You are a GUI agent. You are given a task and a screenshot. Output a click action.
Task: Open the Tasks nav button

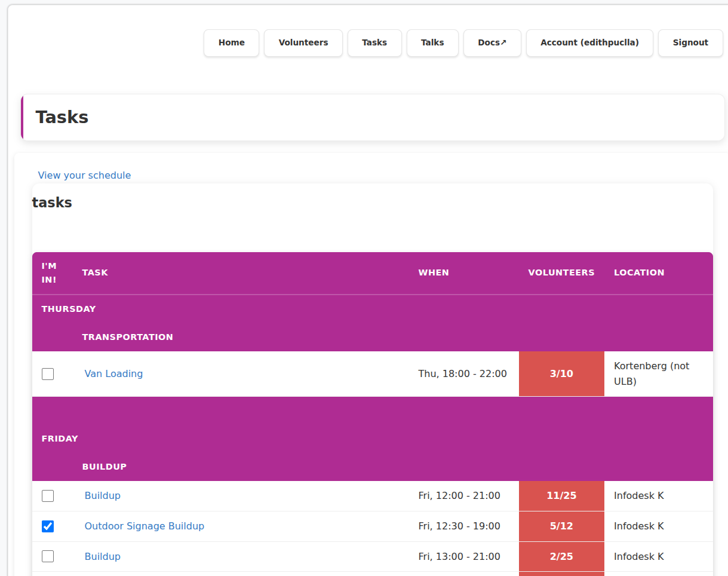point(374,43)
